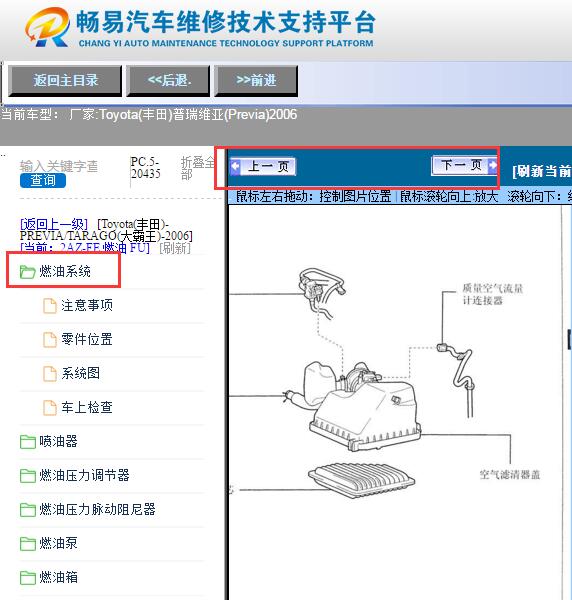Click the 畅易汽车维修技术支持平台 title
Screen dimensions: 572x600
click(225, 22)
